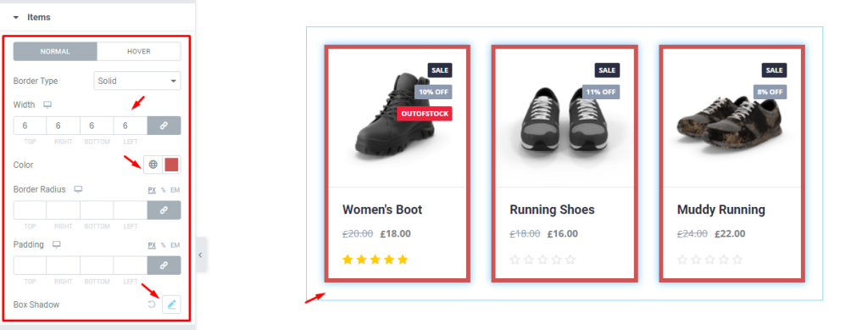Screen dimensions: 868x330
Task: Open the Box Shadow edit pencil
Action: click(x=171, y=305)
